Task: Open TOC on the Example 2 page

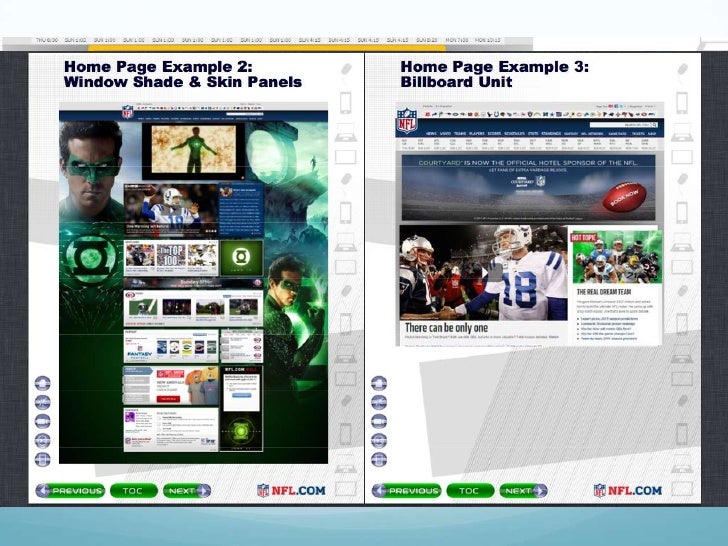Action: tap(134, 491)
